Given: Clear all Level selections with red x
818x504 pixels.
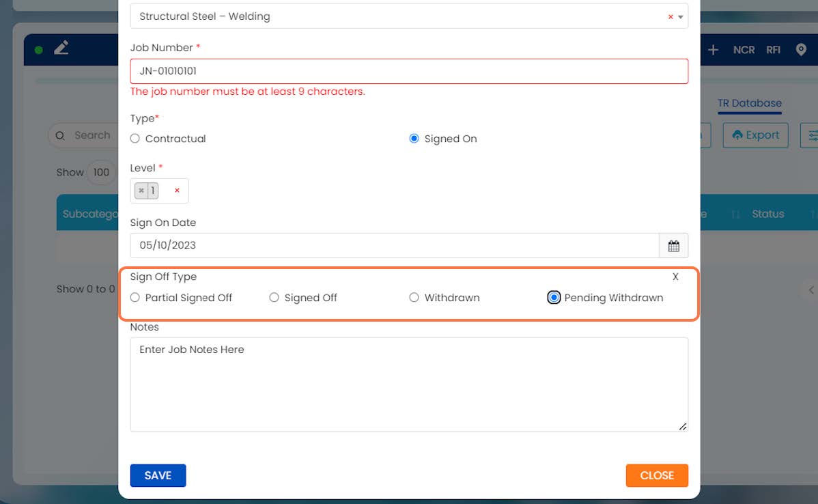Looking at the screenshot, I should pos(177,191).
